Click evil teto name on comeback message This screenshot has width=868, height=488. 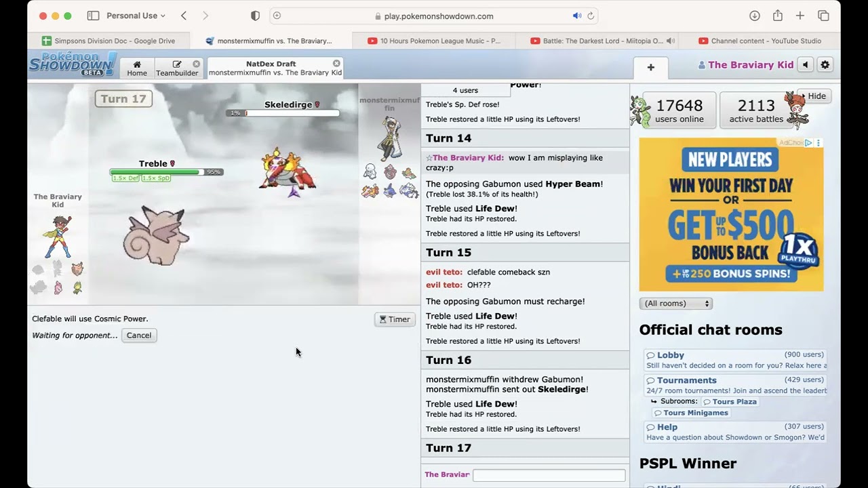click(x=444, y=272)
